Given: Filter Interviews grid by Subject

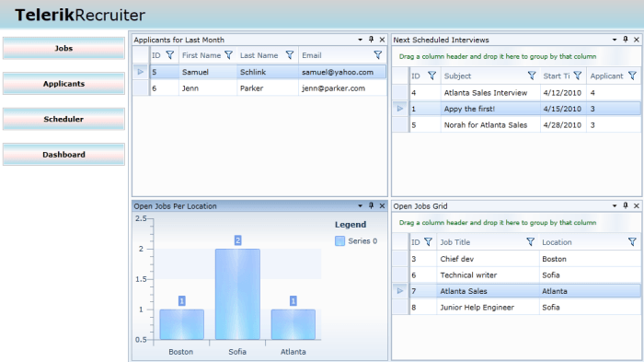Looking at the screenshot, I should tap(532, 76).
